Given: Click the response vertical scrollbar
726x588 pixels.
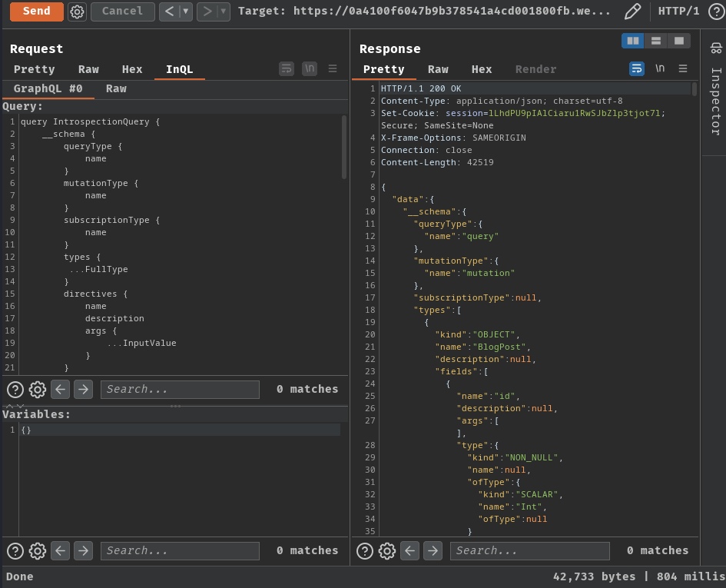Looking at the screenshot, I should pos(694,89).
